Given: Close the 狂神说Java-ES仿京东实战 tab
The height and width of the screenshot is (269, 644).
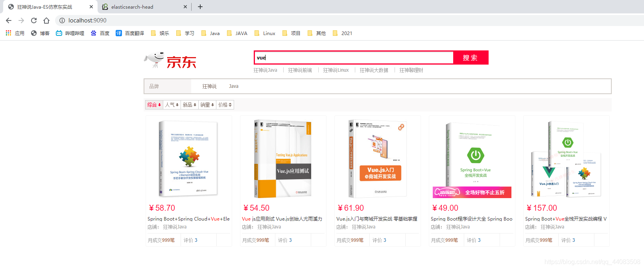Looking at the screenshot, I should 91,7.
